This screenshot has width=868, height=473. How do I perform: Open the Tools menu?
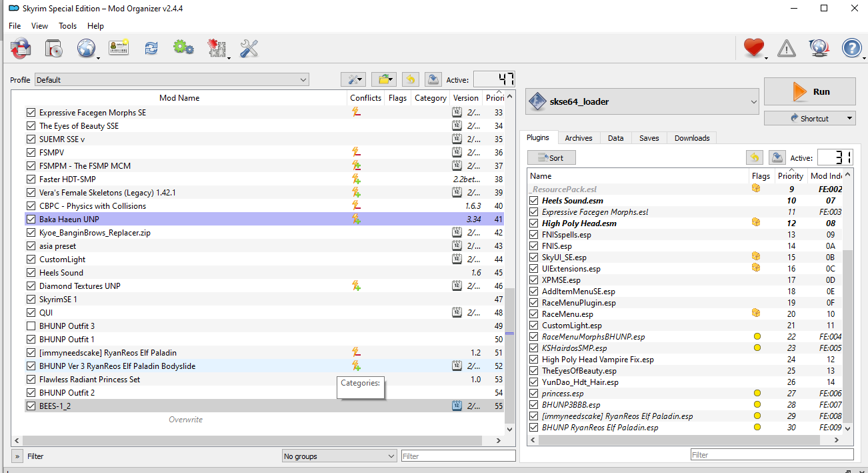click(x=67, y=26)
